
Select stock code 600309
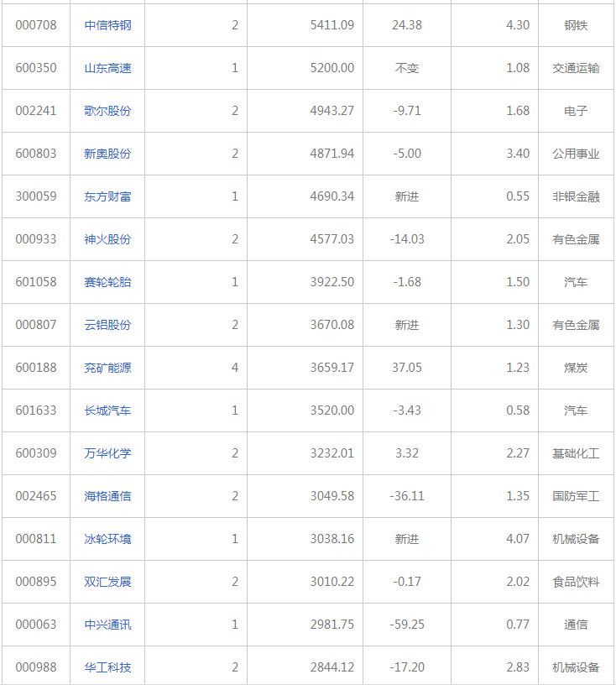pyautogui.click(x=36, y=453)
